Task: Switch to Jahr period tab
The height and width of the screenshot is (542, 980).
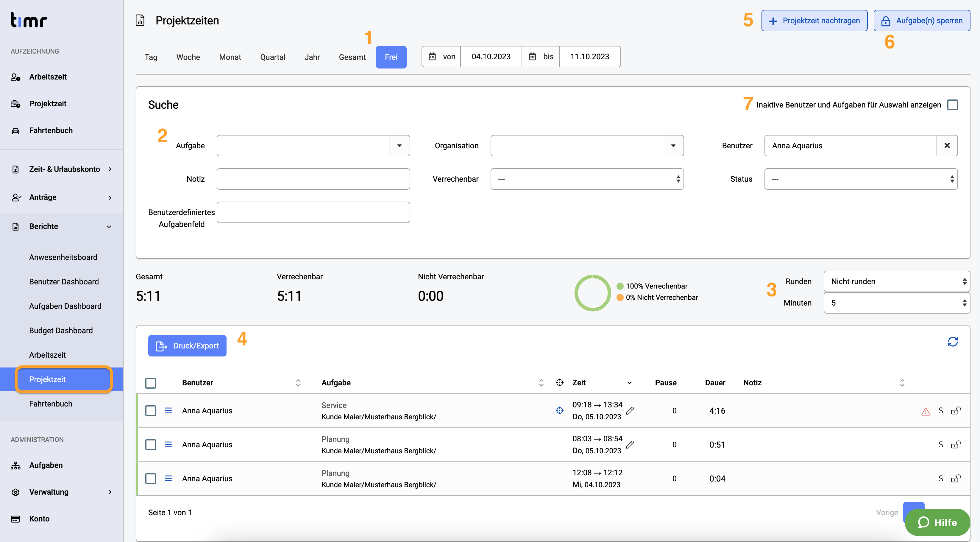Action: coord(312,57)
